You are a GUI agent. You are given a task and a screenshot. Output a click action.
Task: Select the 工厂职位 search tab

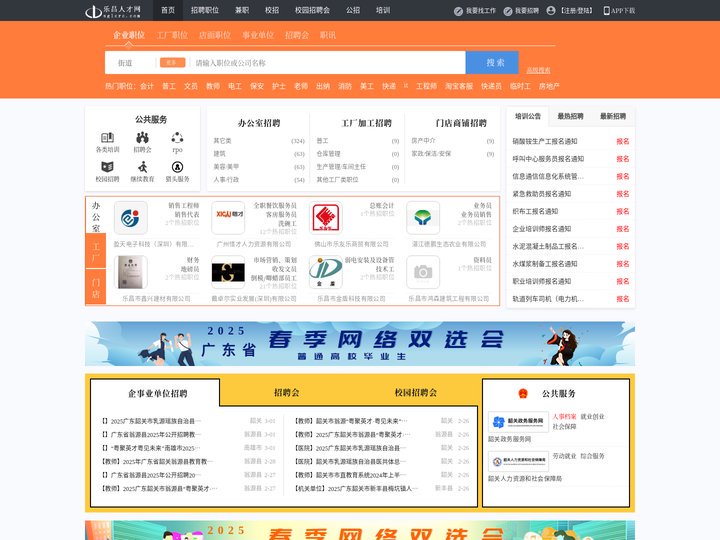click(x=172, y=35)
